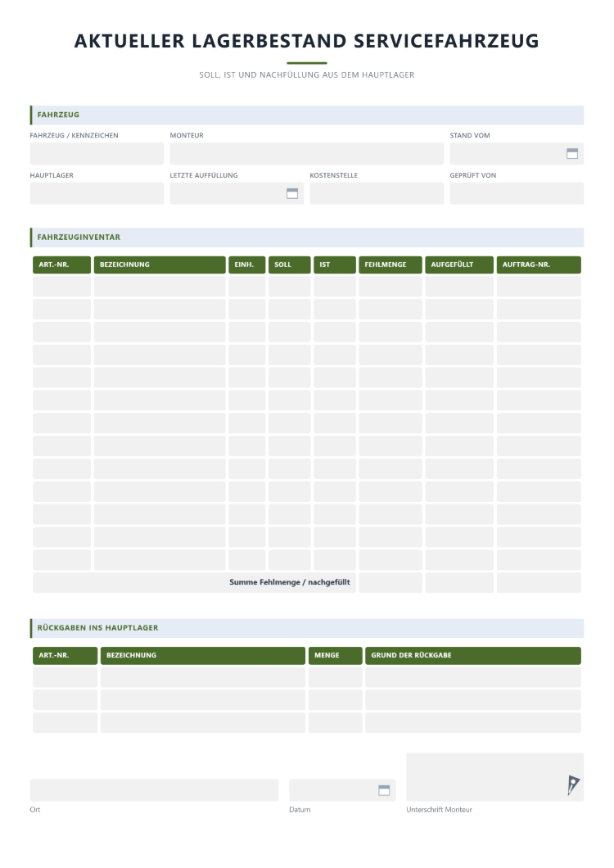Open the Datum calendar icon
This screenshot has width=614, height=868.
point(384,790)
